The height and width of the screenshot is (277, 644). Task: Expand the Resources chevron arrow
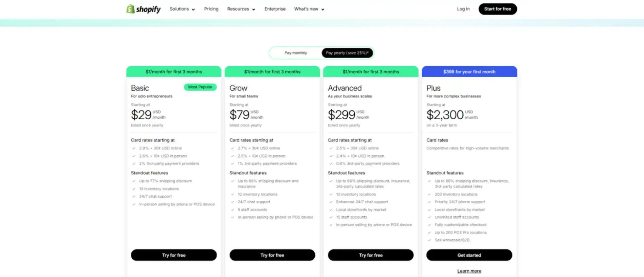coord(254,9)
